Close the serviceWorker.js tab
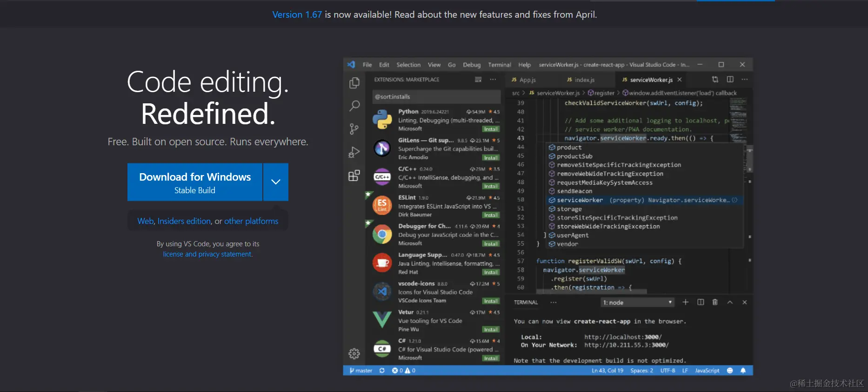Screen dimensions: 868x392 point(680,80)
